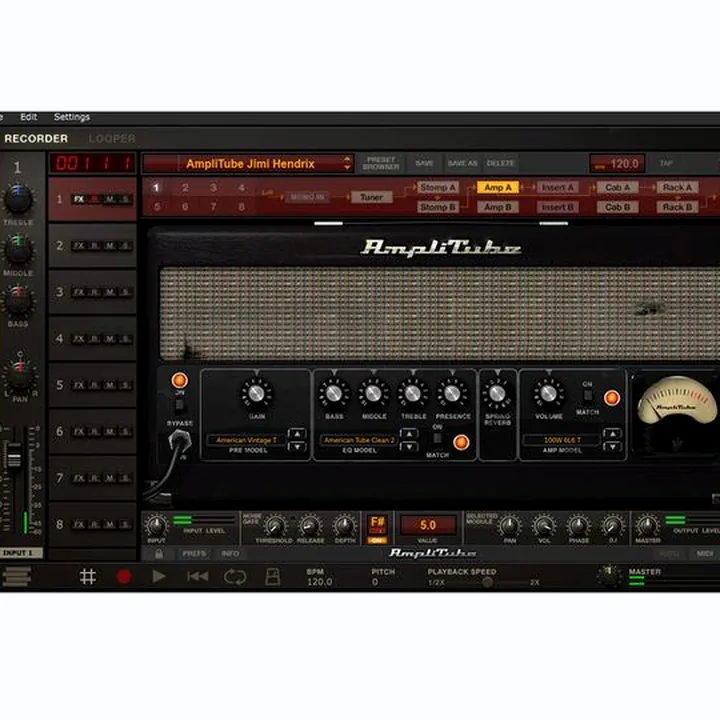
Task: Mute recorder track 6
Action: pos(110,432)
